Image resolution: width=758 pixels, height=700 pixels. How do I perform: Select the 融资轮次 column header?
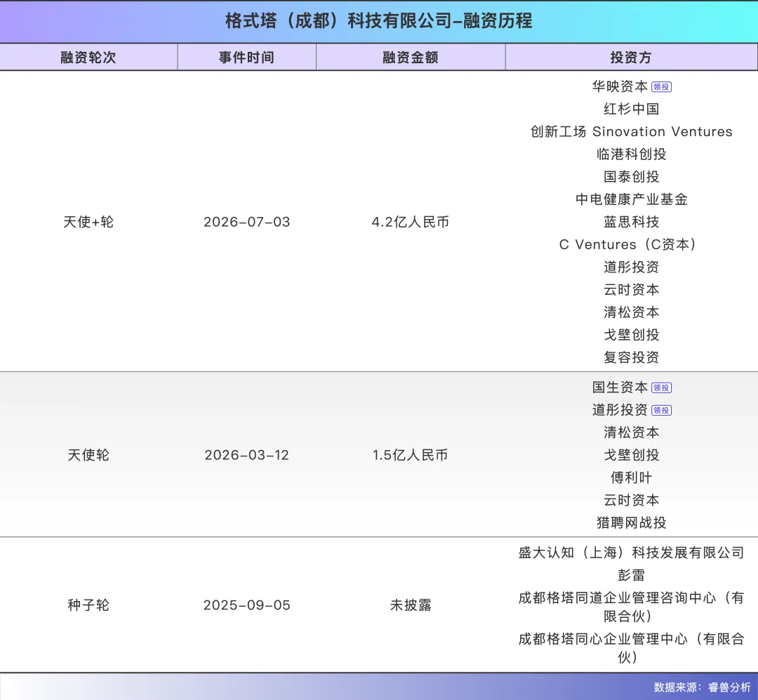click(88, 58)
